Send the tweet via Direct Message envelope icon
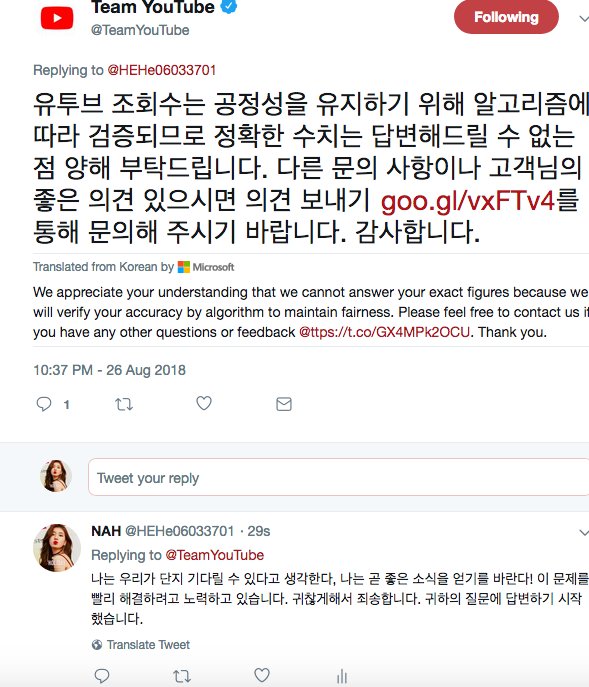 click(x=284, y=404)
